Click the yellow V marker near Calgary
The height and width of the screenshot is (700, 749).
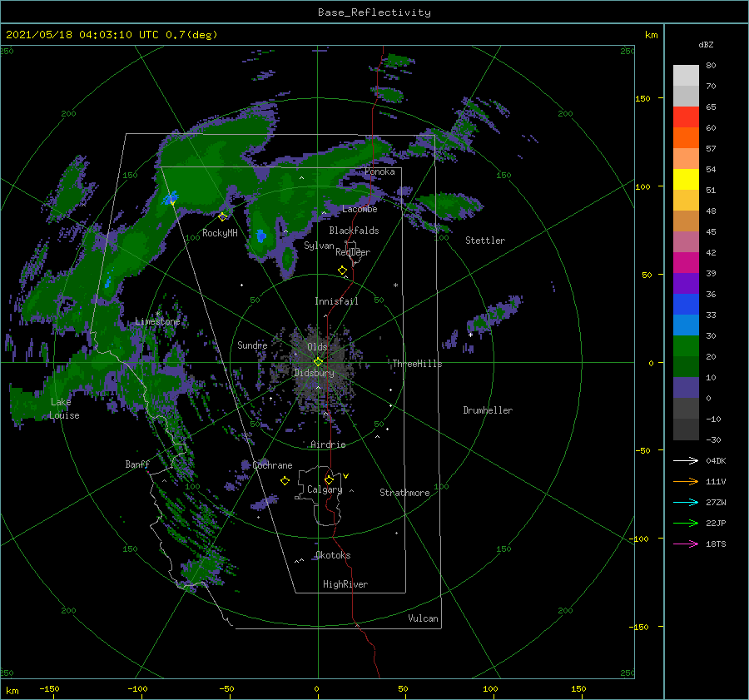[346, 476]
